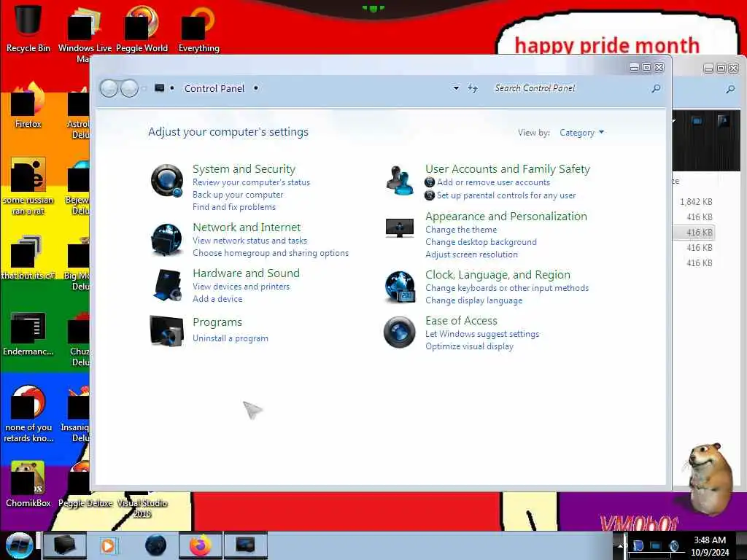Image resolution: width=747 pixels, height=560 pixels.
Task: Click Choose homegroup and sharing options
Action: click(271, 253)
